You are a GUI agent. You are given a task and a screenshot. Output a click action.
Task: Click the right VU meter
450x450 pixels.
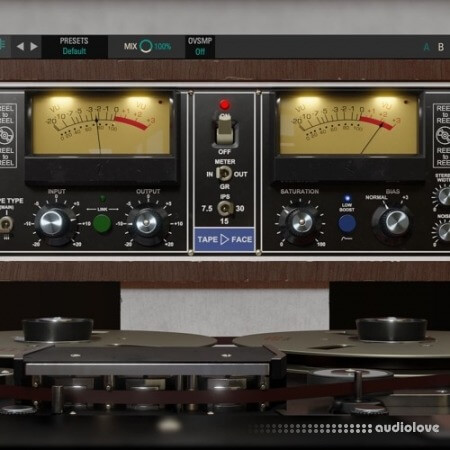coord(348,124)
